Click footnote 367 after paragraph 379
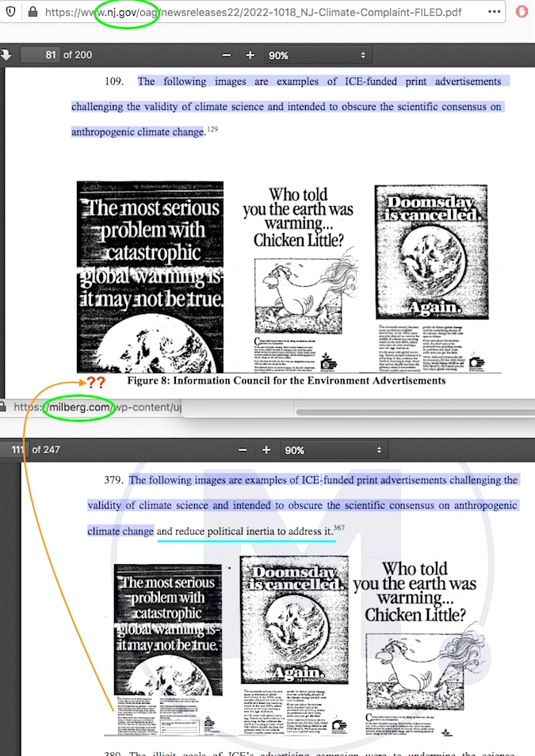The height and width of the screenshot is (756, 535). [x=338, y=527]
